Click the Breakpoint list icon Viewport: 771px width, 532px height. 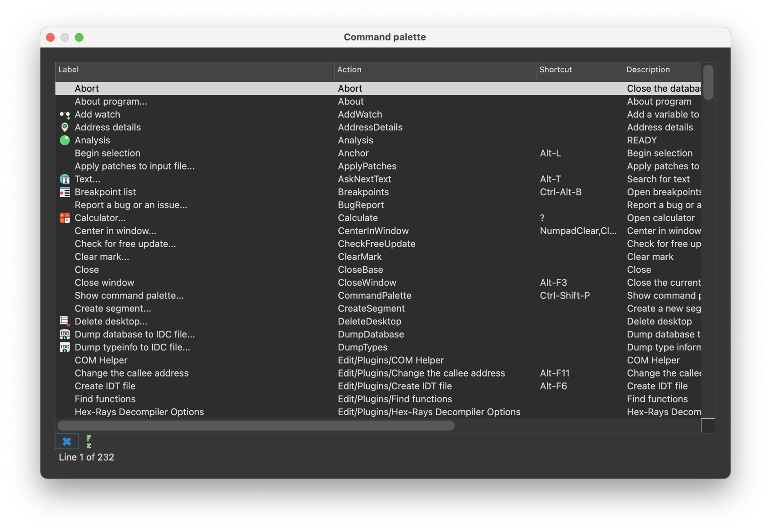tap(65, 192)
